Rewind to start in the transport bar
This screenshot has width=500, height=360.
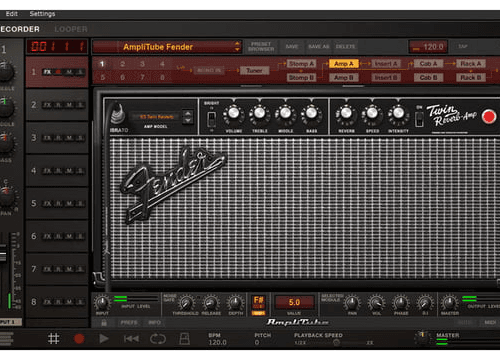tap(131, 339)
